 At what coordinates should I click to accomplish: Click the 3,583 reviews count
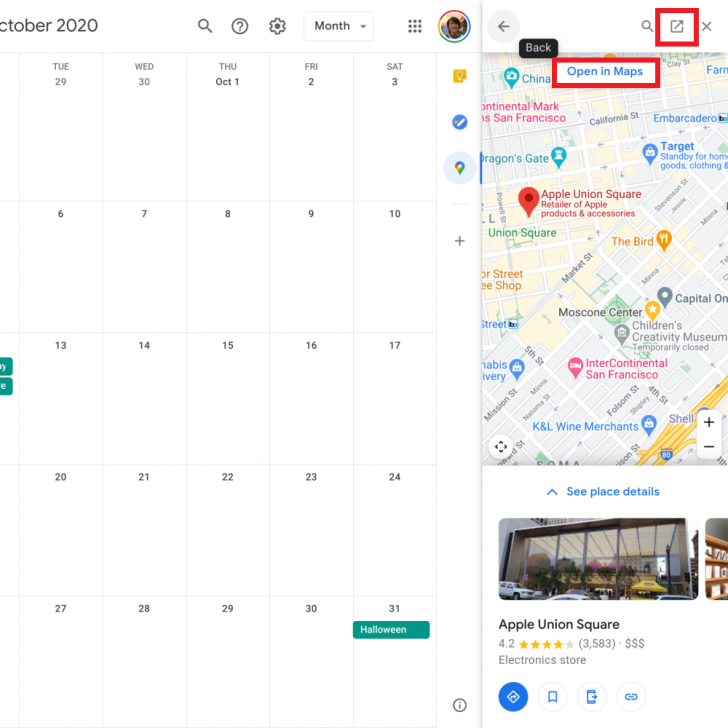pos(597,644)
